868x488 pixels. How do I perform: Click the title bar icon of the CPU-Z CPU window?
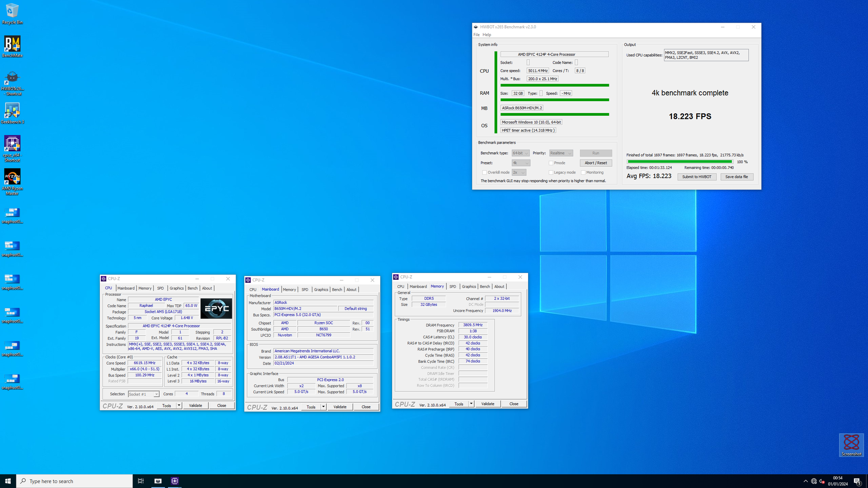click(104, 279)
